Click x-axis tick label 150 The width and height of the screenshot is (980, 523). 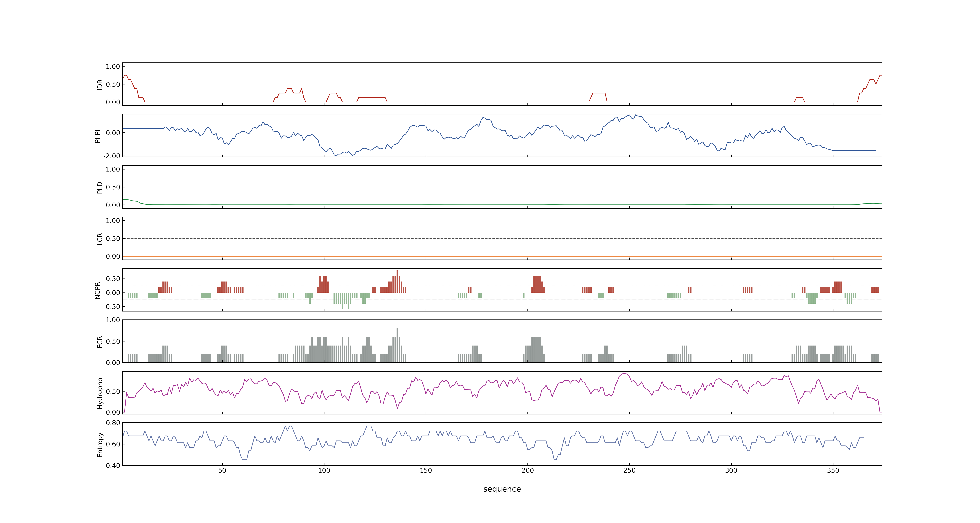pyautogui.click(x=426, y=470)
